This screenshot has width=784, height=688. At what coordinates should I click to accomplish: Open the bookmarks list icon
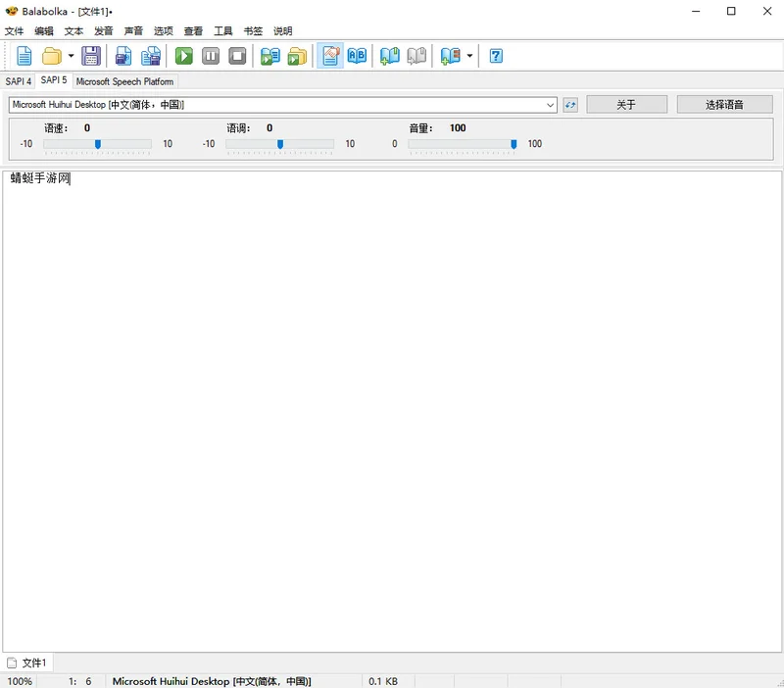click(450, 56)
